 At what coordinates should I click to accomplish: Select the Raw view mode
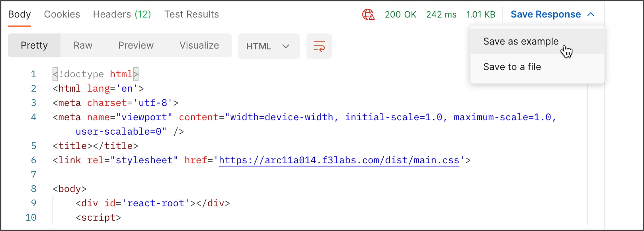pyautogui.click(x=83, y=45)
